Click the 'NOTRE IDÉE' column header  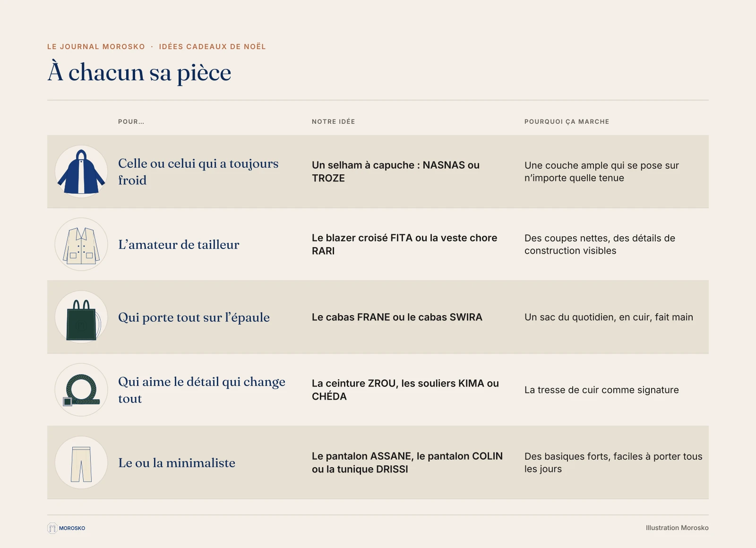point(334,122)
